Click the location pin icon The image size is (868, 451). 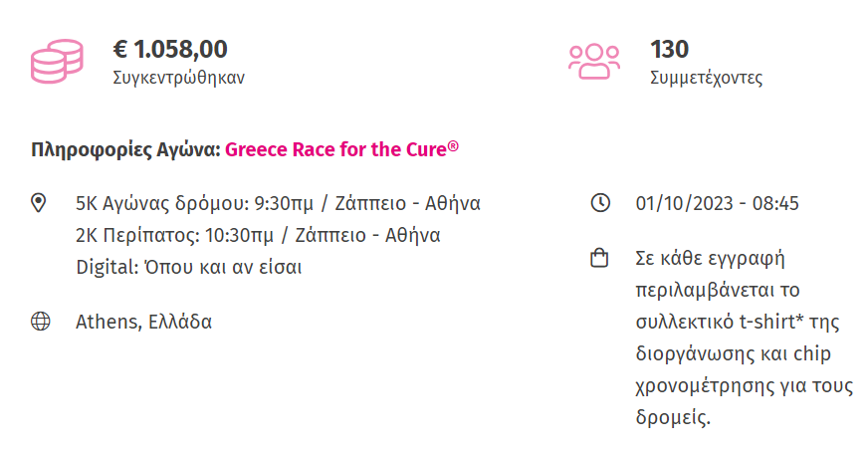[x=40, y=204]
